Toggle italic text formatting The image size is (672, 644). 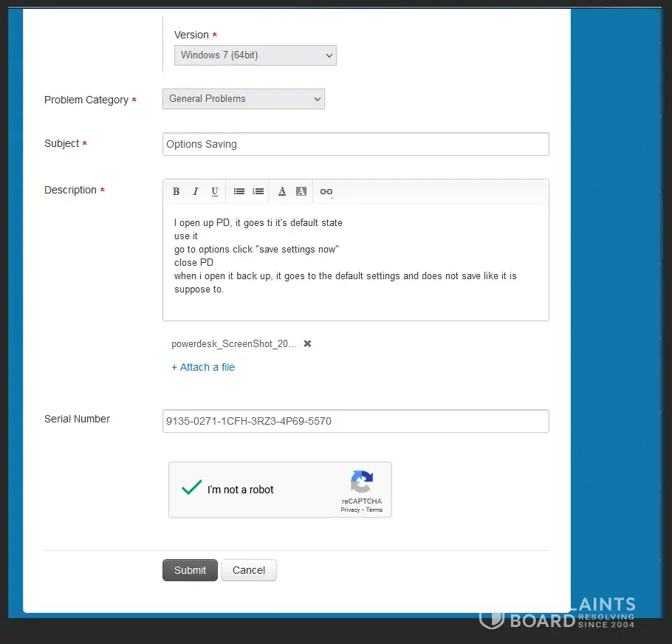click(x=195, y=191)
